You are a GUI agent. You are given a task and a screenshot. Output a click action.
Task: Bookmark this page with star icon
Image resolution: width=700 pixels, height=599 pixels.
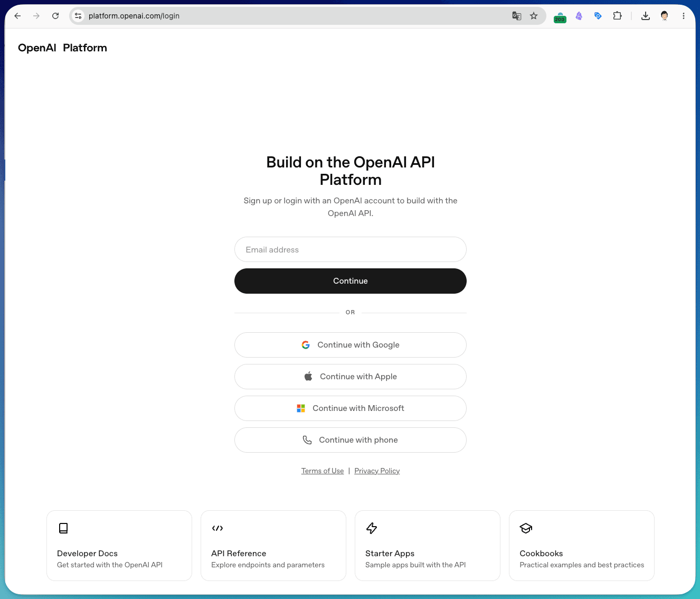pyautogui.click(x=534, y=16)
